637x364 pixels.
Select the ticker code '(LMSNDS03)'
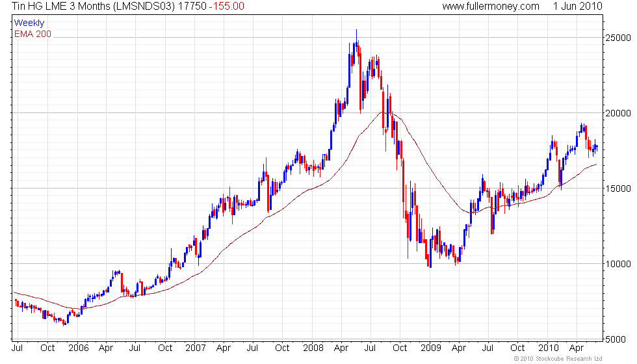coord(144,6)
